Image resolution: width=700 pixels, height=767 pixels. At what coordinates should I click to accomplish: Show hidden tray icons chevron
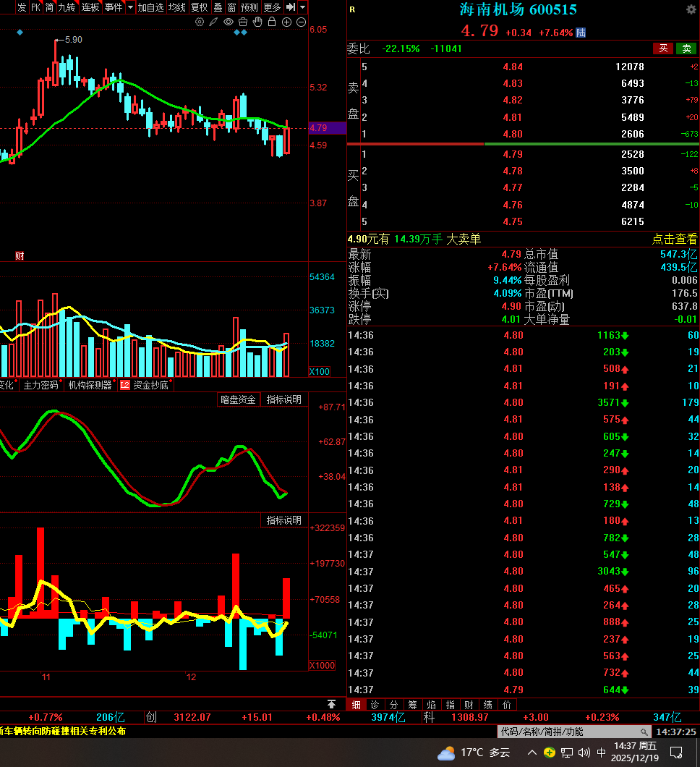532,753
